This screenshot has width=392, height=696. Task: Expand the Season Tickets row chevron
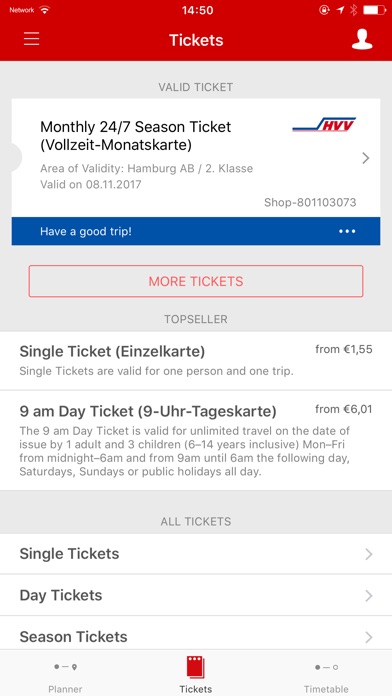368,637
